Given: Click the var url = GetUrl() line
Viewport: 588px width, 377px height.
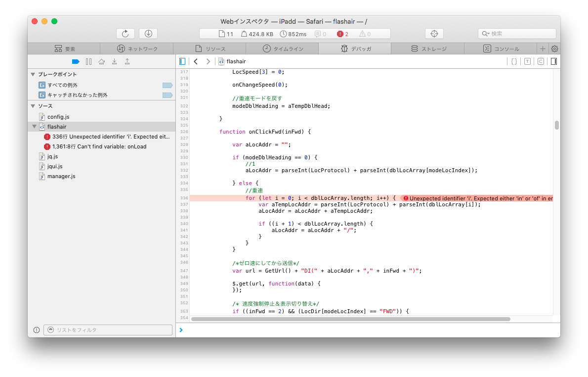Looking at the screenshot, I should (327, 271).
